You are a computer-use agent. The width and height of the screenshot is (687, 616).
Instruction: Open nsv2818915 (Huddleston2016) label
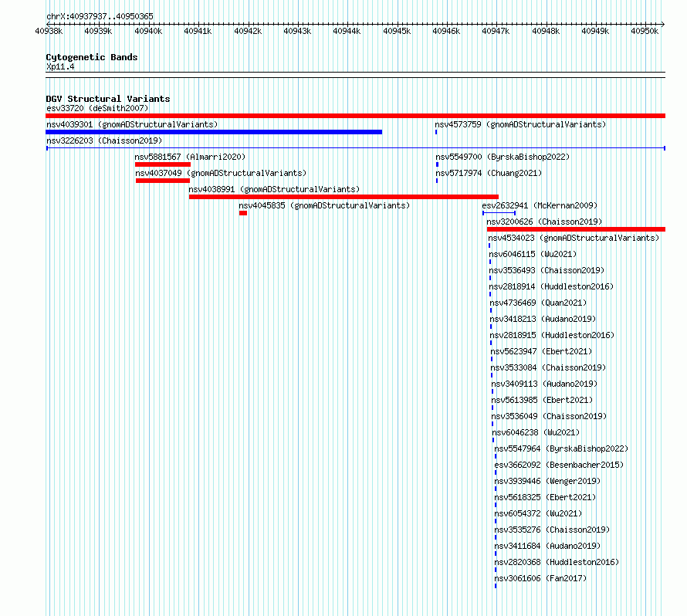click(x=552, y=335)
